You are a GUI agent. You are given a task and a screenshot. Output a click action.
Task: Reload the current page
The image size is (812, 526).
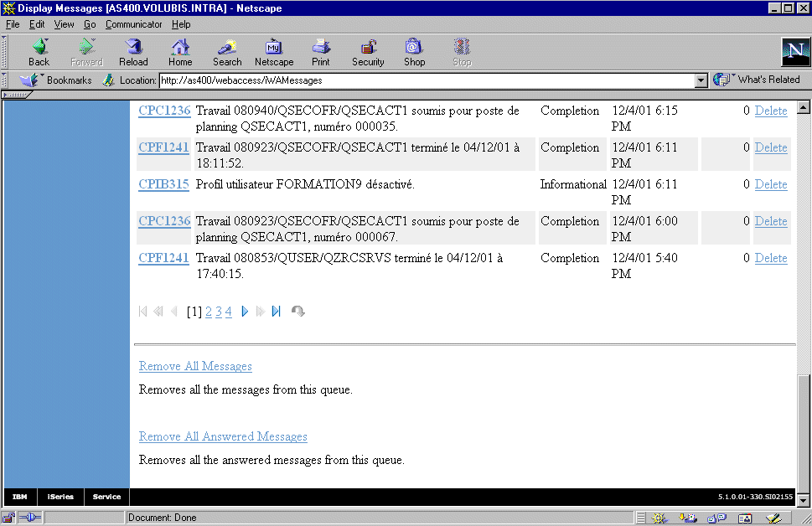[x=133, y=52]
